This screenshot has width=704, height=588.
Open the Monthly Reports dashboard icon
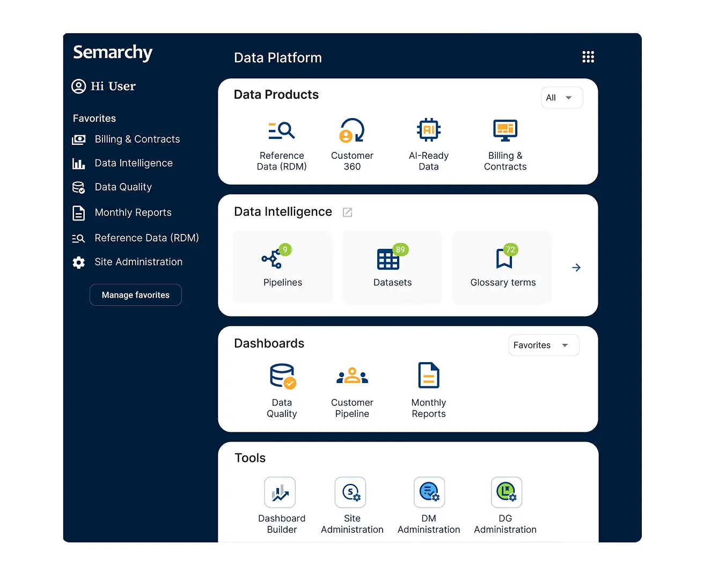(429, 375)
